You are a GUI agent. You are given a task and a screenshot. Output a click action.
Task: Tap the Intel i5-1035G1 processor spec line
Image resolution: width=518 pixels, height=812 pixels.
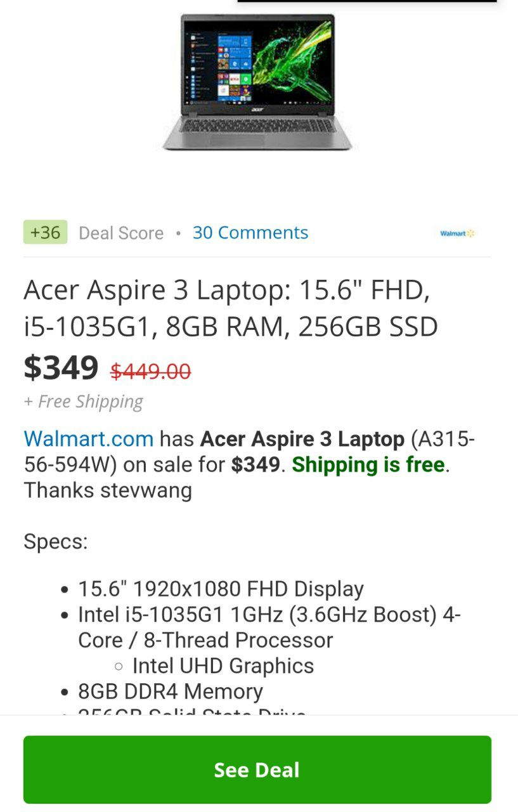[269, 627]
